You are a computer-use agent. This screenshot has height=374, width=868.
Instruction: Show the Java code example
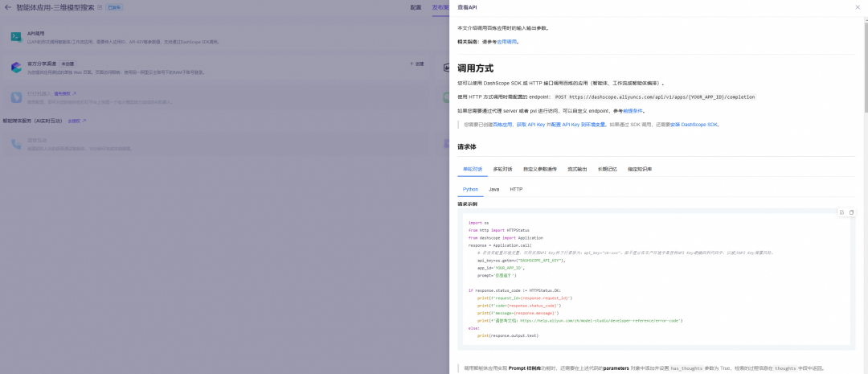[493, 189]
